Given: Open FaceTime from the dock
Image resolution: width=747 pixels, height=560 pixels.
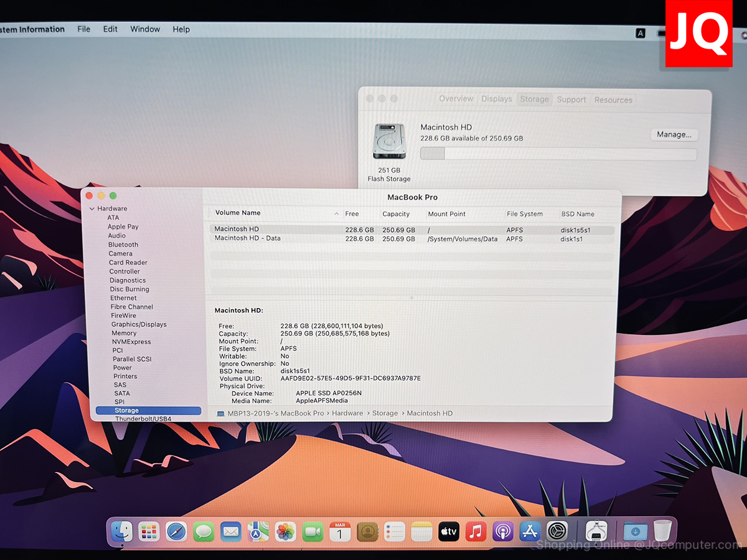Looking at the screenshot, I should 312,531.
